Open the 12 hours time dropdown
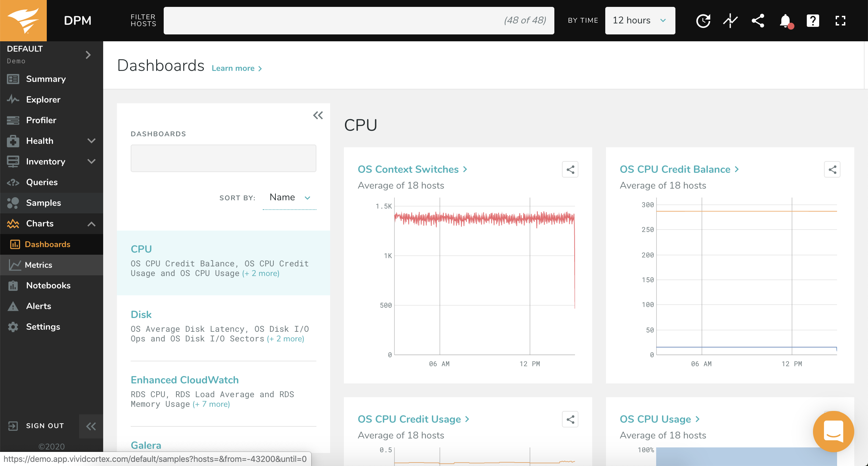The height and width of the screenshot is (466, 868). click(640, 21)
